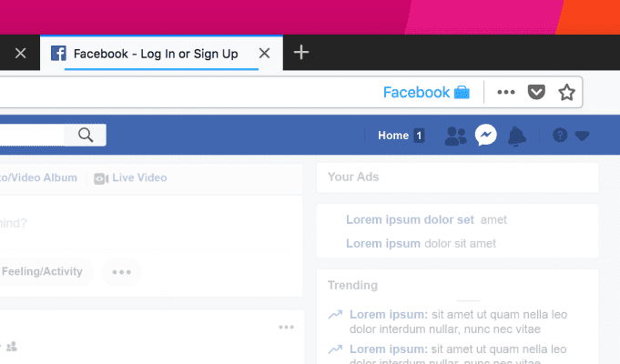Close the Facebook Log In tab
Viewport: 620px width, 364px height.
264,54
